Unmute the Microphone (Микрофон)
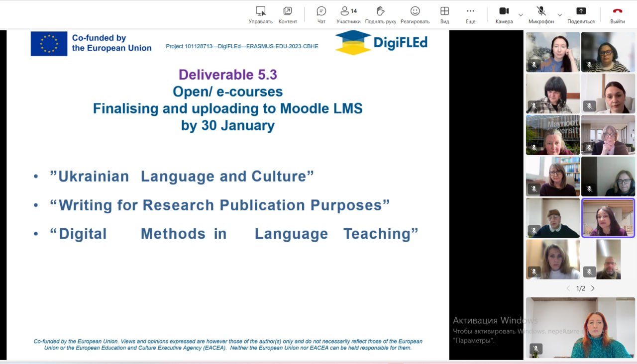Image resolution: width=637 pixels, height=364 pixels. pyautogui.click(x=541, y=14)
